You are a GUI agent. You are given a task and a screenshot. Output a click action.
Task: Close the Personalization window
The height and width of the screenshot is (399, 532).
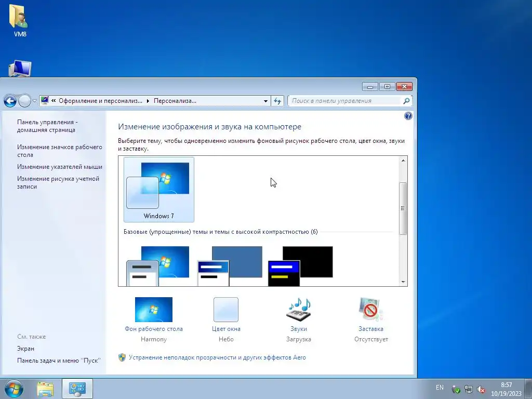coord(404,87)
